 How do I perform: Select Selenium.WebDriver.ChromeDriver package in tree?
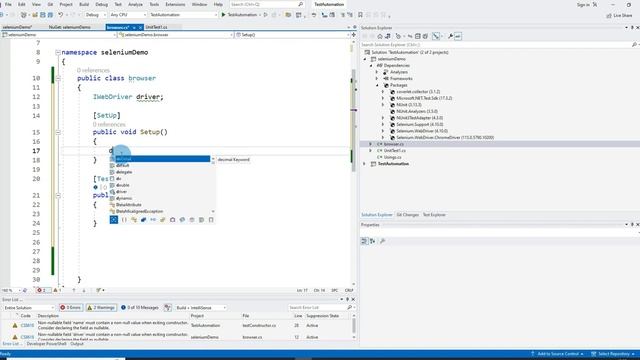point(445,138)
